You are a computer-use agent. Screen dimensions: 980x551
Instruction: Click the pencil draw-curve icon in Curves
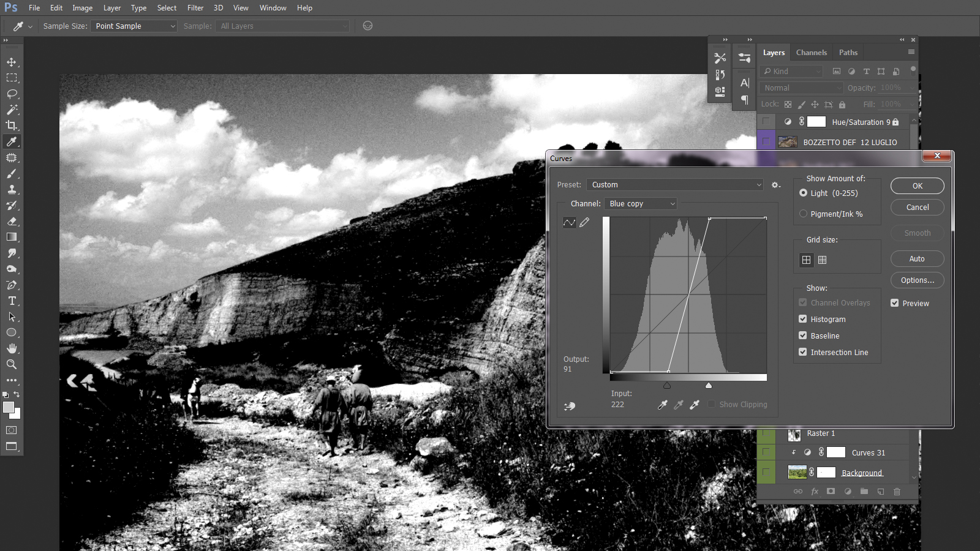coord(584,222)
